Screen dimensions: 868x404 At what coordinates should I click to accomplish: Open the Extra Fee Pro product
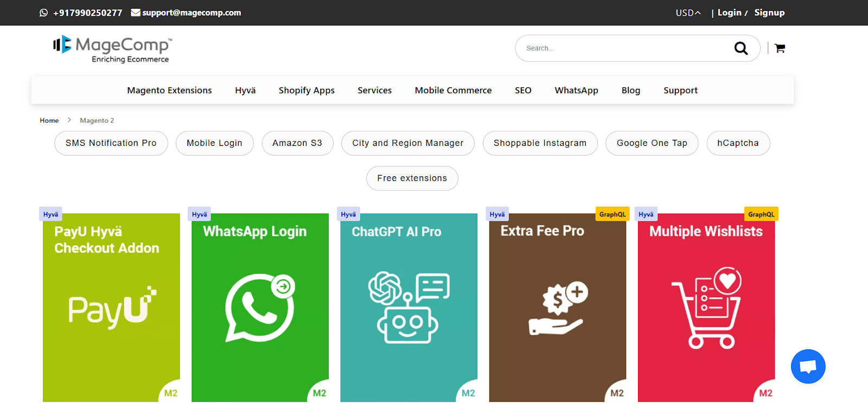click(558, 307)
